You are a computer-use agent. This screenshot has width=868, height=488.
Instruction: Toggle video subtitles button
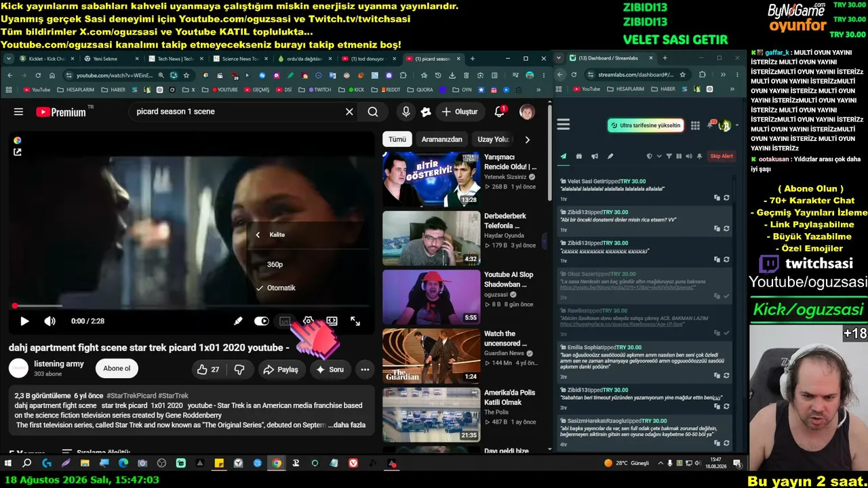(285, 321)
